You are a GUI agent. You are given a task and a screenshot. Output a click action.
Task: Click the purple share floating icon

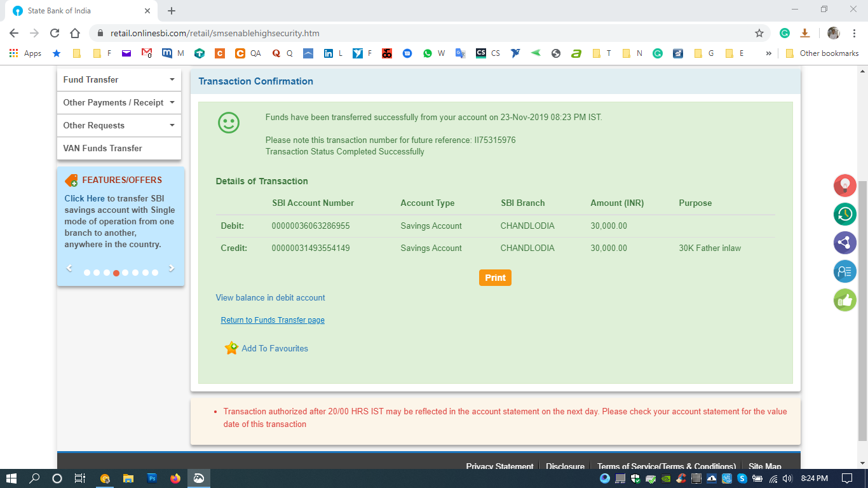[845, 243]
